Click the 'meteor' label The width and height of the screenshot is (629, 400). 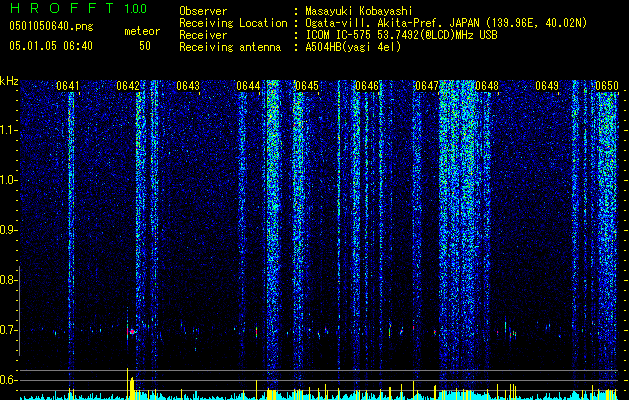click(142, 31)
